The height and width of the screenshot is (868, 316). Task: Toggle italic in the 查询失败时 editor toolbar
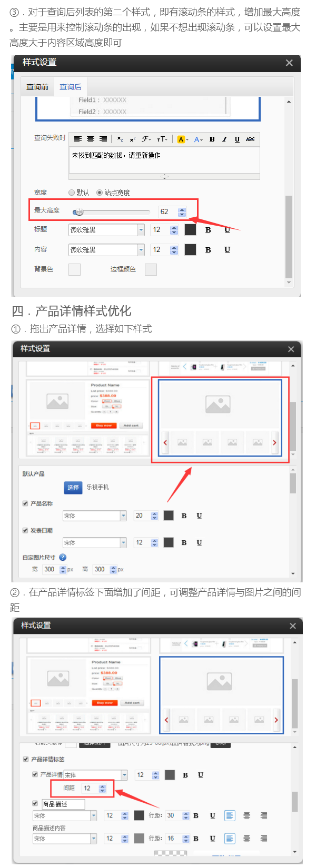224,139
